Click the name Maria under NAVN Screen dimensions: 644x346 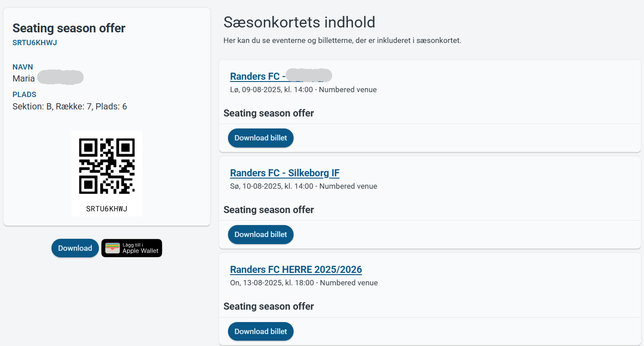(24, 78)
